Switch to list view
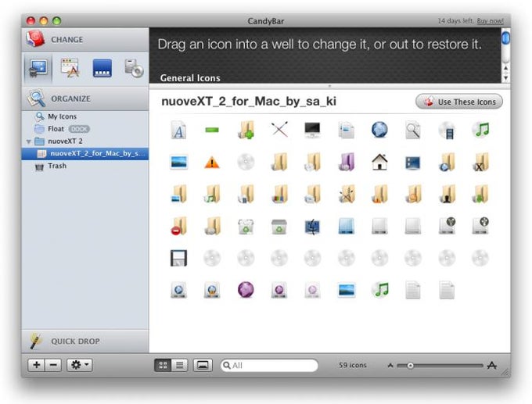 coord(180,365)
